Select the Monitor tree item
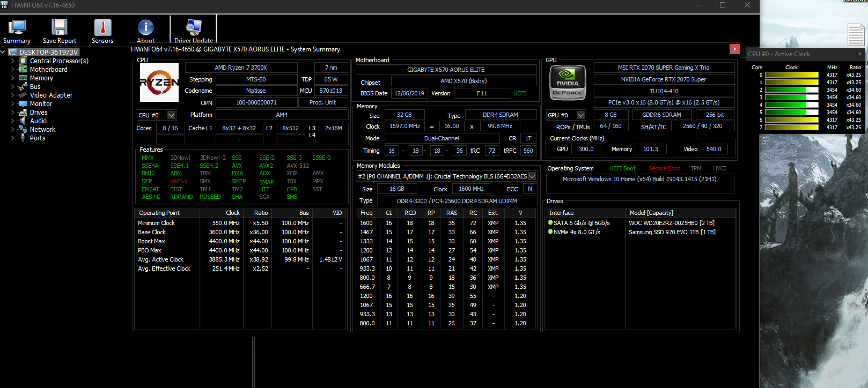Screen dimensions: 868x388 tap(41, 103)
